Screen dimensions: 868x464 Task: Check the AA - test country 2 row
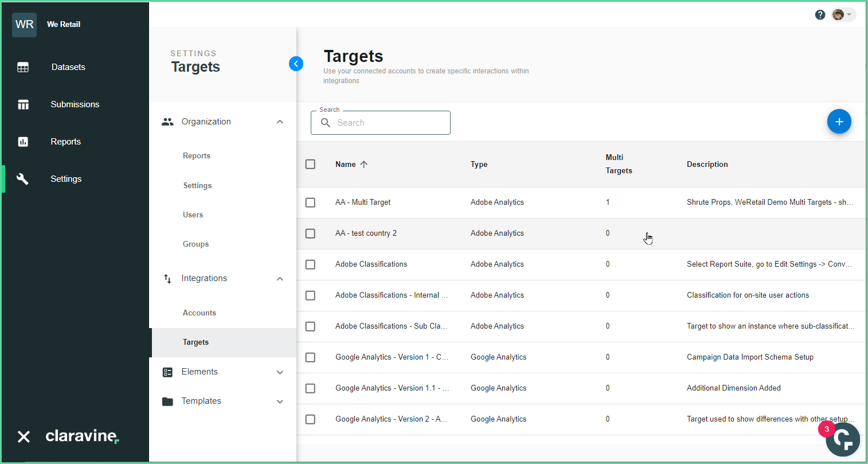(310, 233)
